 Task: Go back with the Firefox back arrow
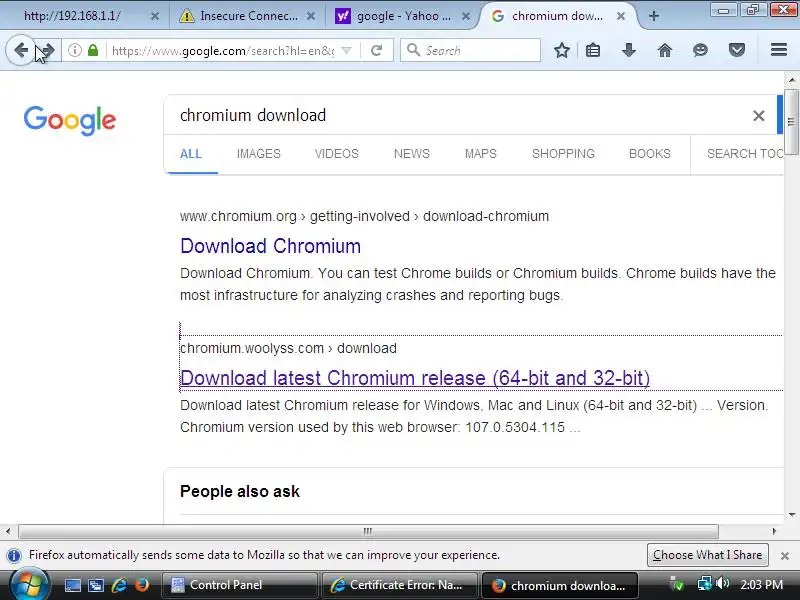coord(20,50)
